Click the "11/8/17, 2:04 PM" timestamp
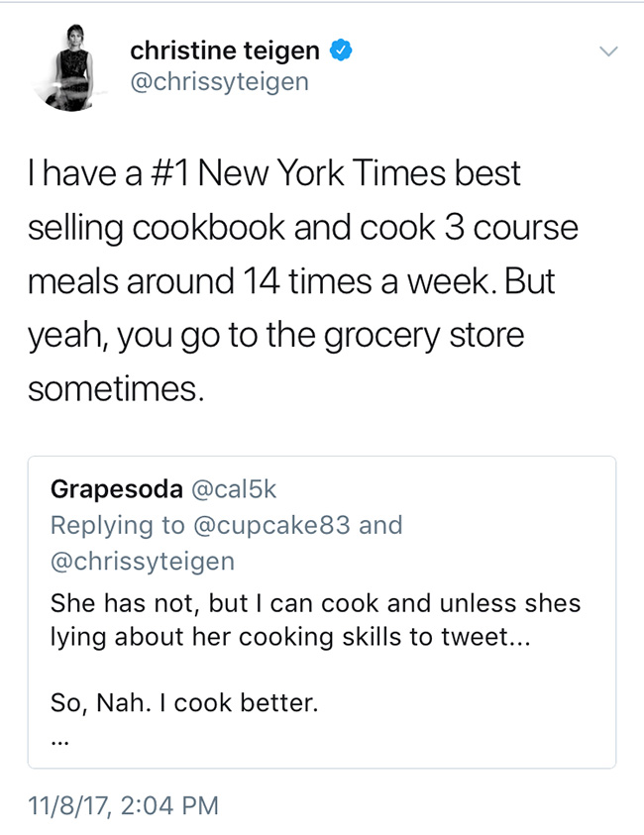Image resolution: width=644 pixels, height=835 pixels. [x=123, y=804]
